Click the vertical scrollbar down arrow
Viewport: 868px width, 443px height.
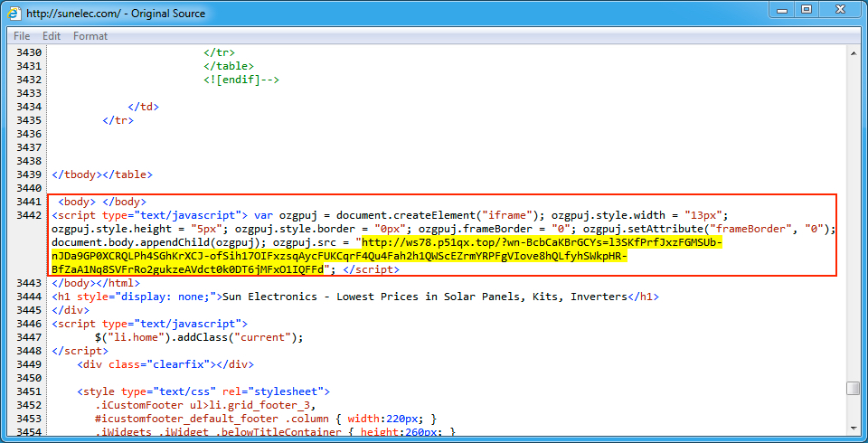(x=853, y=428)
